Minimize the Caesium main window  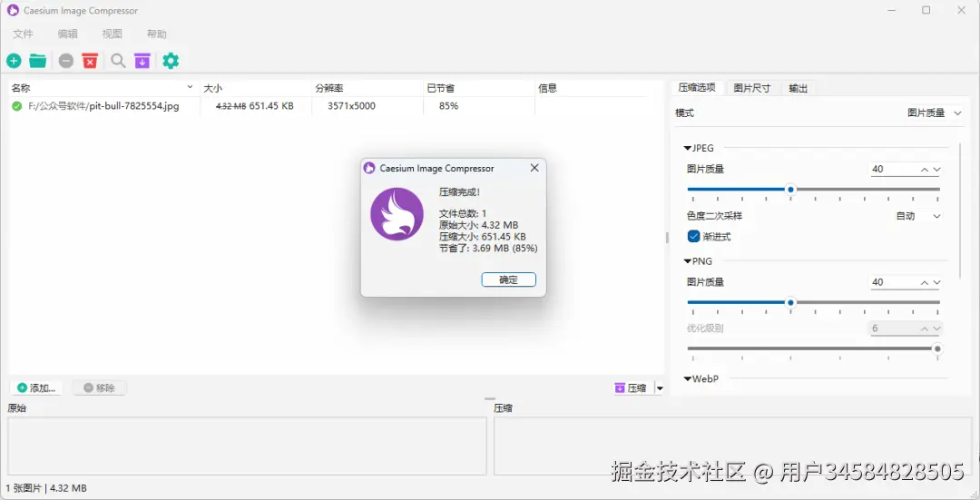(x=892, y=10)
